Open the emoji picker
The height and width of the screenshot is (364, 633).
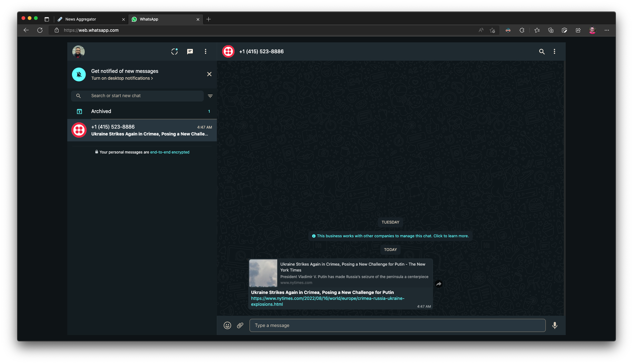227,325
